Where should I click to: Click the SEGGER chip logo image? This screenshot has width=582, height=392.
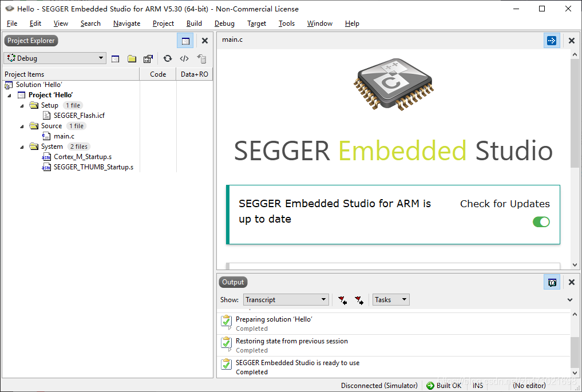click(x=394, y=85)
